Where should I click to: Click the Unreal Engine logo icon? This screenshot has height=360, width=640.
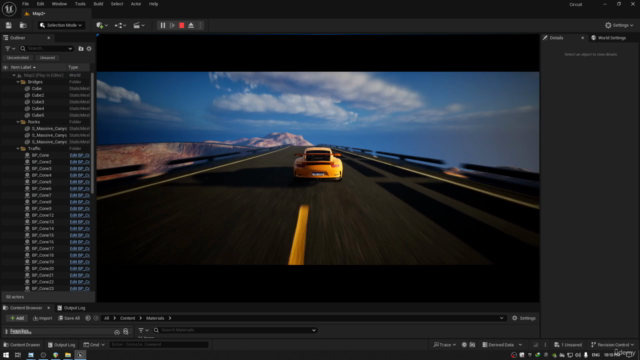pos(9,9)
